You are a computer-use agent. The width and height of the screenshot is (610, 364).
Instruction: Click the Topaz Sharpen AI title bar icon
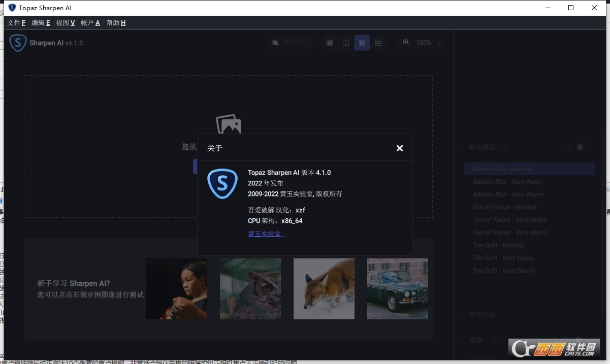click(x=12, y=8)
